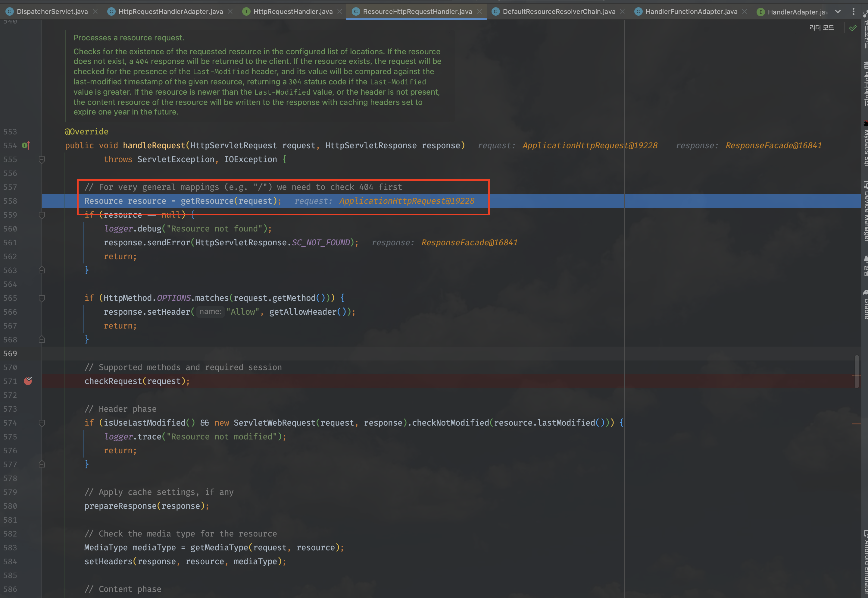Click the handleRequest method name
Viewport: 868px width, 598px height.
pyautogui.click(x=154, y=145)
